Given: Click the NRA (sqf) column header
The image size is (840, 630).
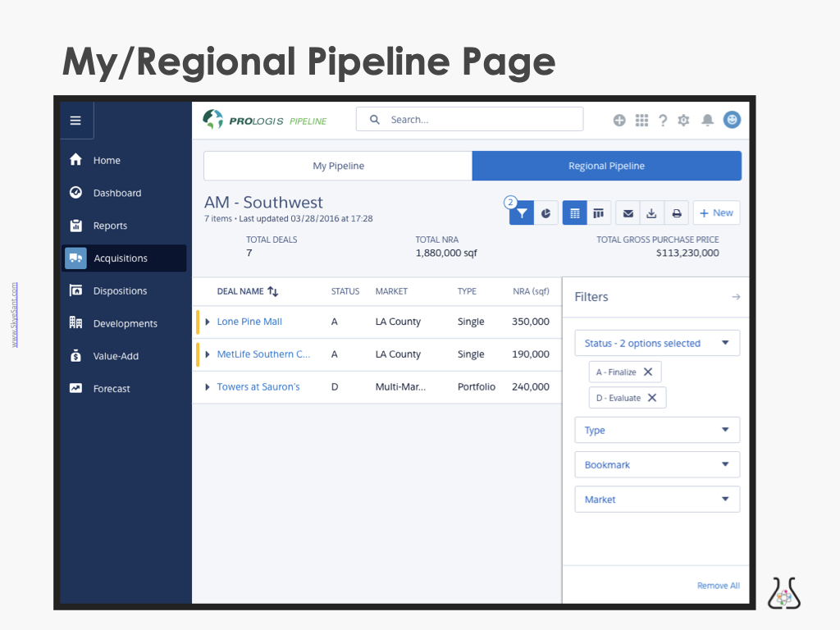Looking at the screenshot, I should [x=531, y=291].
